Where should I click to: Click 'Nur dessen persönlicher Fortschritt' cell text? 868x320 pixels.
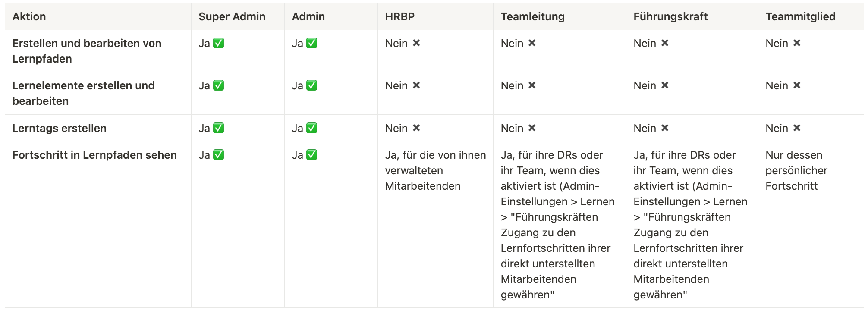click(x=796, y=170)
